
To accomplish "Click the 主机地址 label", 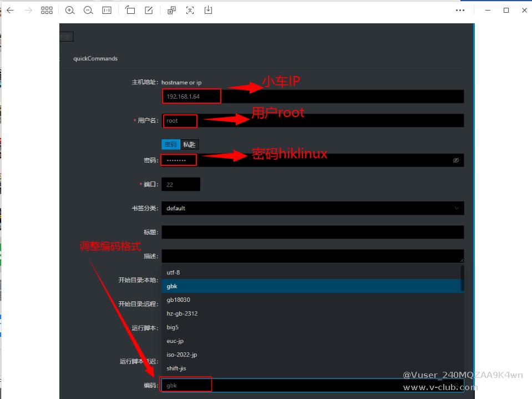I will [145, 82].
